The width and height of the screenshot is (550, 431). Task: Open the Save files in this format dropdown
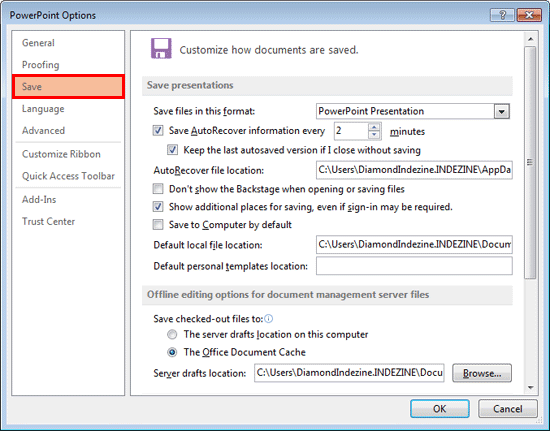click(x=502, y=112)
